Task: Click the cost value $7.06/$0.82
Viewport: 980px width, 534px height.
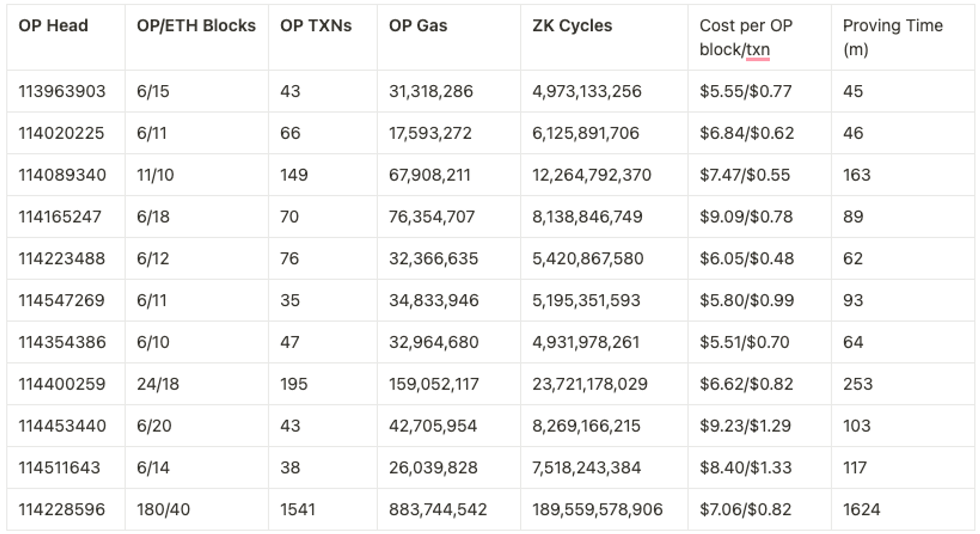Action: [x=745, y=510]
